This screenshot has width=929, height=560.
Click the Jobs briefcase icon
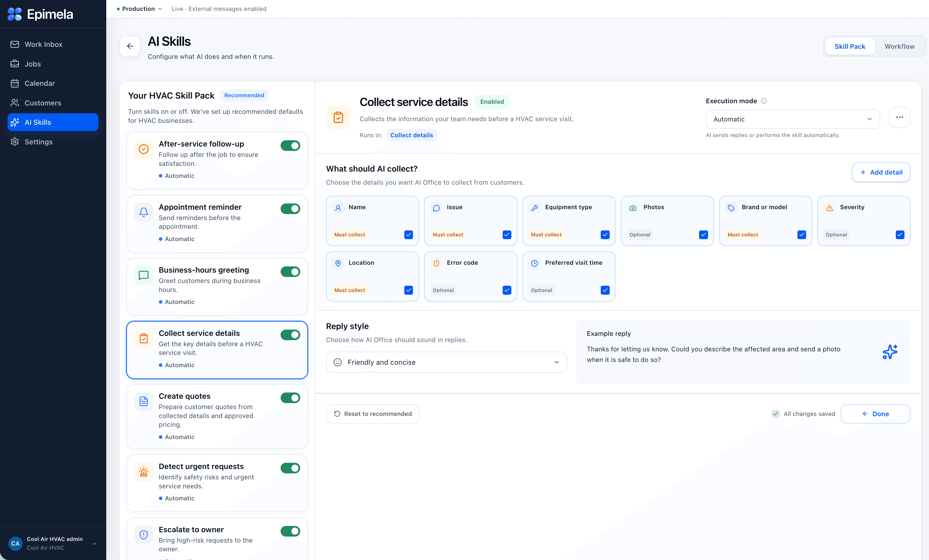coord(15,64)
